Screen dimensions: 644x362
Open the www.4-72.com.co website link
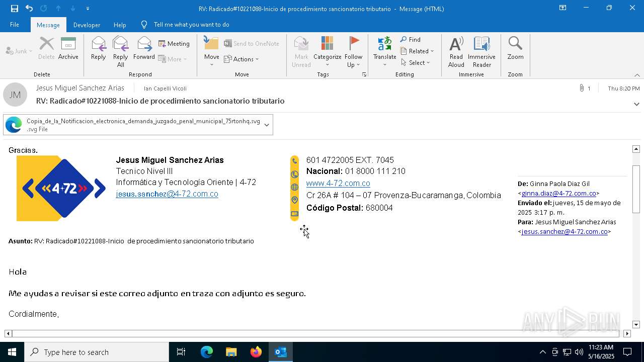(x=338, y=183)
